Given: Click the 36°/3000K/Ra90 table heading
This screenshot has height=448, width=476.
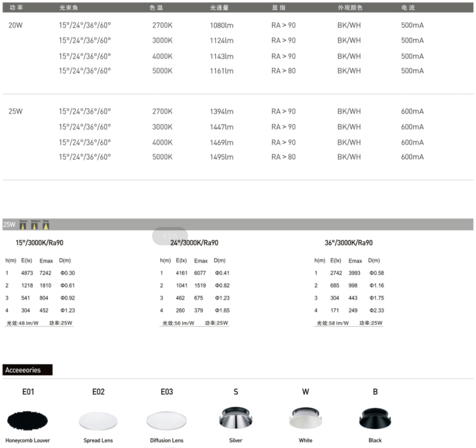Looking at the screenshot, I should (x=348, y=243).
